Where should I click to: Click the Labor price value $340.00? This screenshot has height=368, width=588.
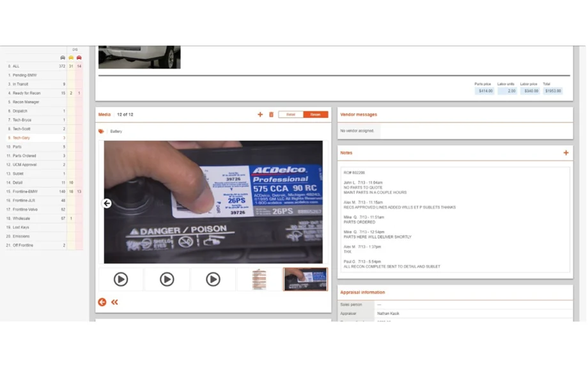click(530, 91)
